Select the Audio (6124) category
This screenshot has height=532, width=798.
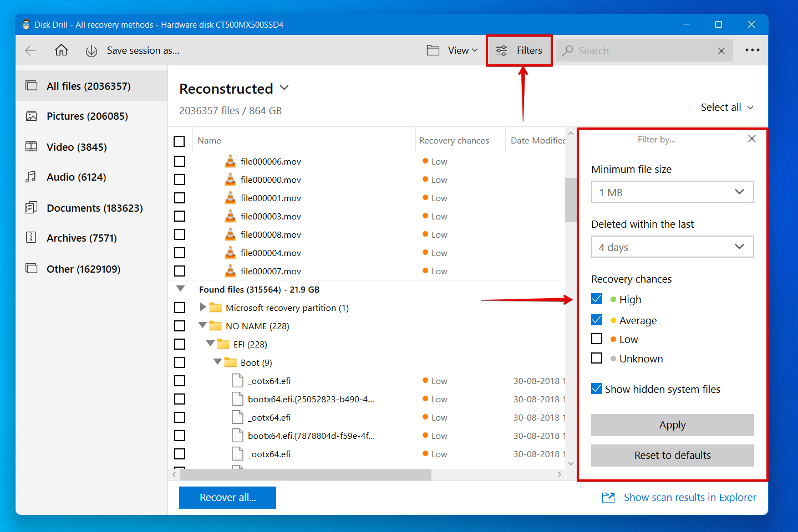tap(92, 177)
